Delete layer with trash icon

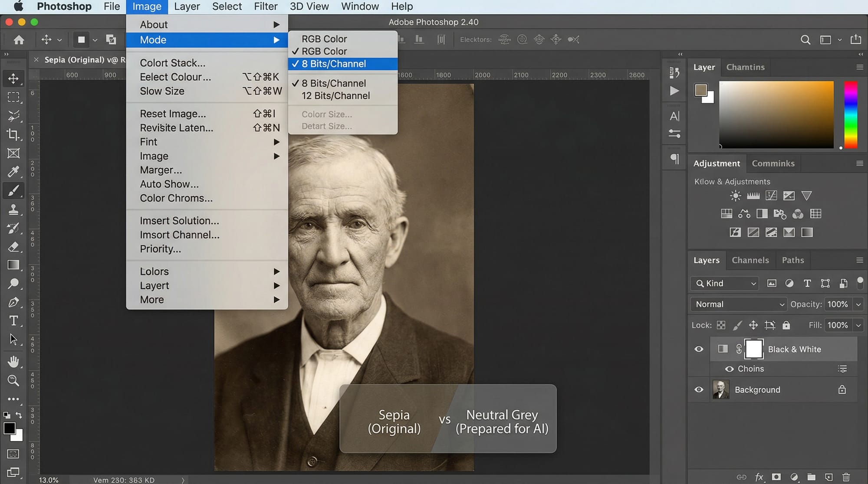(x=846, y=477)
